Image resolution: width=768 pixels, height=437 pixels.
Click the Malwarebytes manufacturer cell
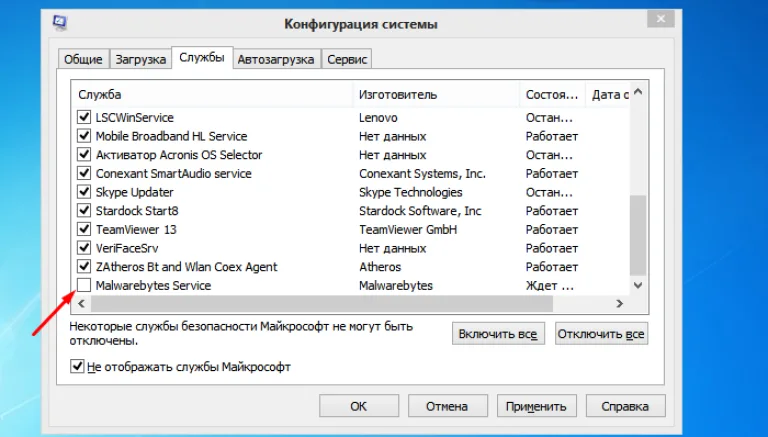coord(396,285)
